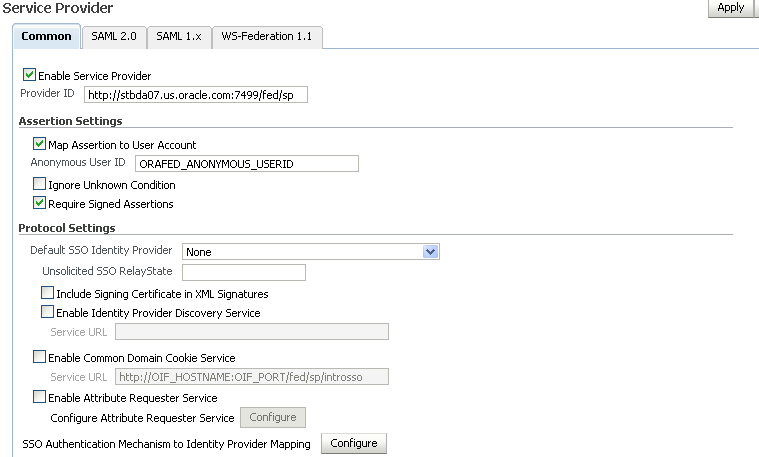This screenshot has height=457, width=759.
Task: Click the Discovery Service URL field
Action: point(252,332)
